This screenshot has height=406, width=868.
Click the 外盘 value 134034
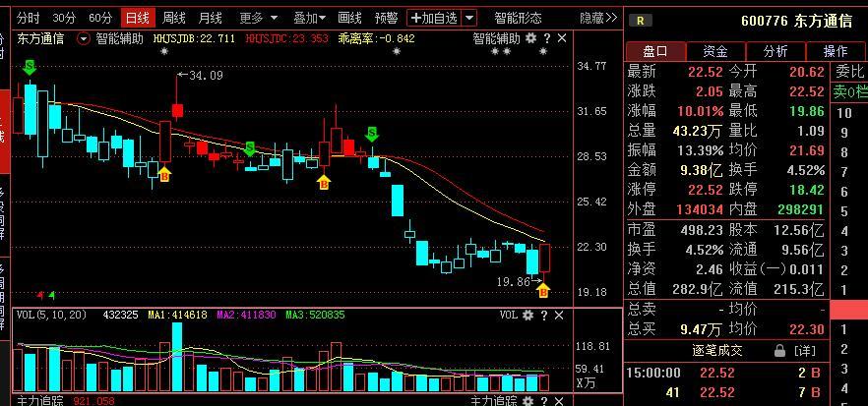pos(700,210)
